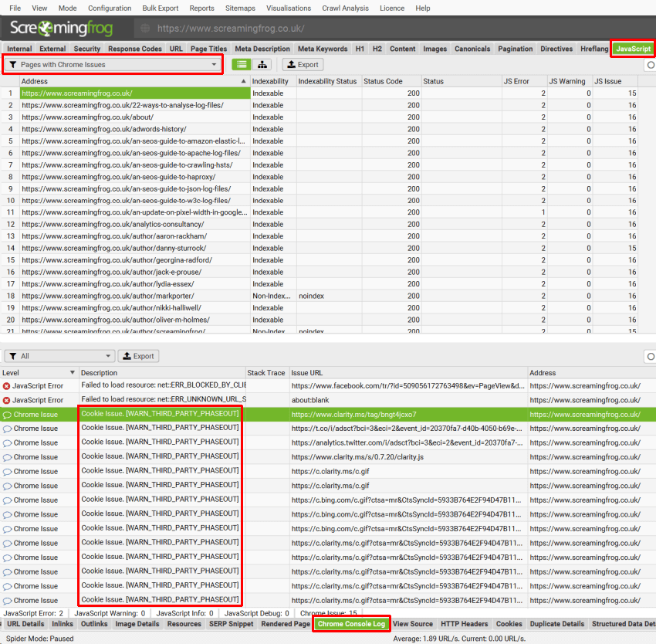Screen dimensions: 656x644
Task: Switch to Cookies tab
Action: 509,624
